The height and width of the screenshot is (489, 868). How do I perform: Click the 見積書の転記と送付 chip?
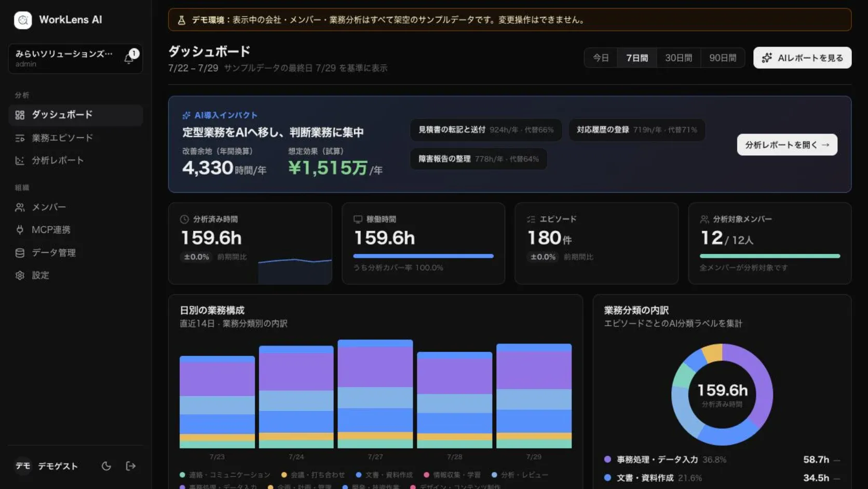point(486,130)
